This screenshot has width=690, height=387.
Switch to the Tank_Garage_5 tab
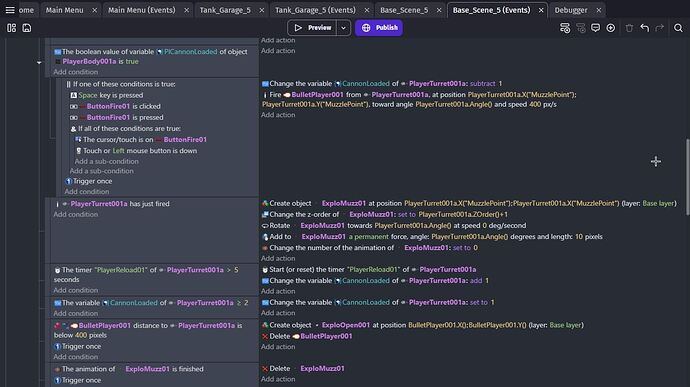click(x=225, y=10)
